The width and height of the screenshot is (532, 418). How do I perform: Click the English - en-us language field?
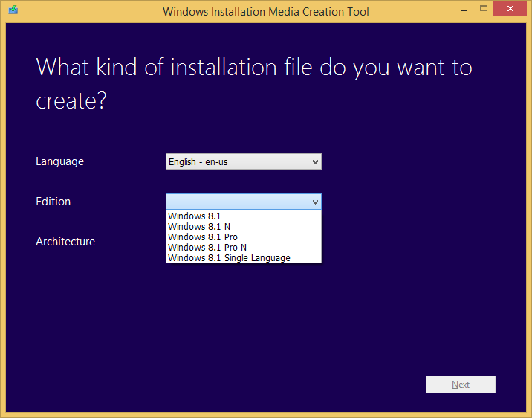(x=236, y=161)
